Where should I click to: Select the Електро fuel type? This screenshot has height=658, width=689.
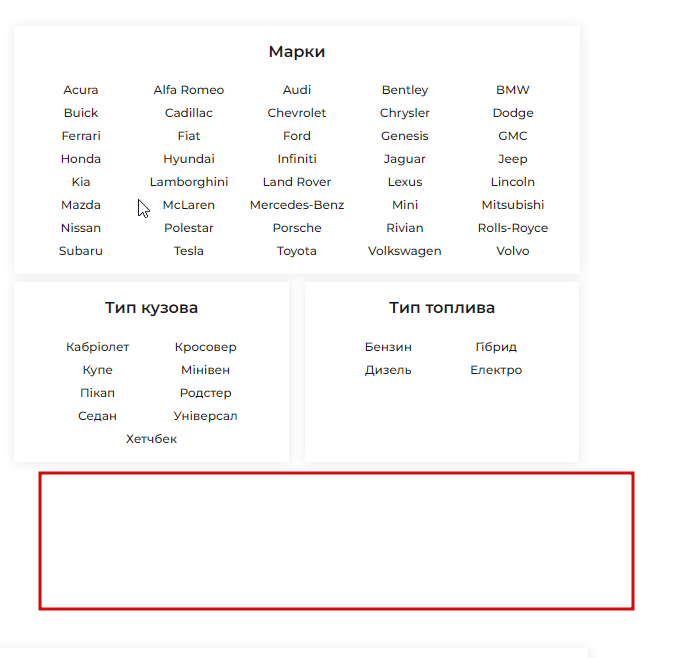pos(496,370)
